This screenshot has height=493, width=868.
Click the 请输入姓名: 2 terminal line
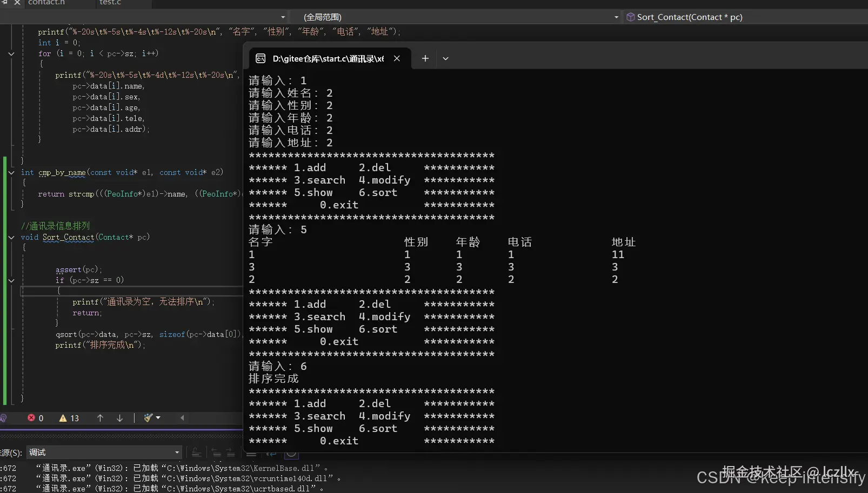point(291,93)
